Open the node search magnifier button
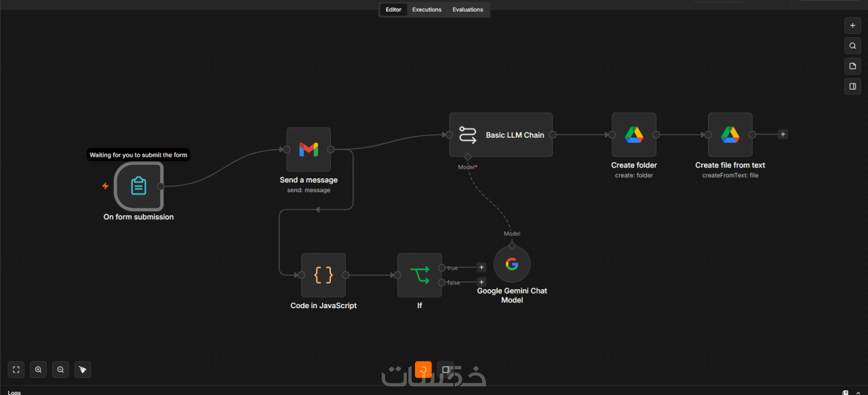The width and height of the screenshot is (868, 395). tap(852, 46)
